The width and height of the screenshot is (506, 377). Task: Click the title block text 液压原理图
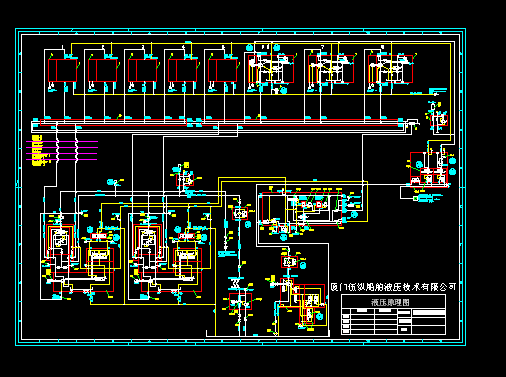[390, 302]
